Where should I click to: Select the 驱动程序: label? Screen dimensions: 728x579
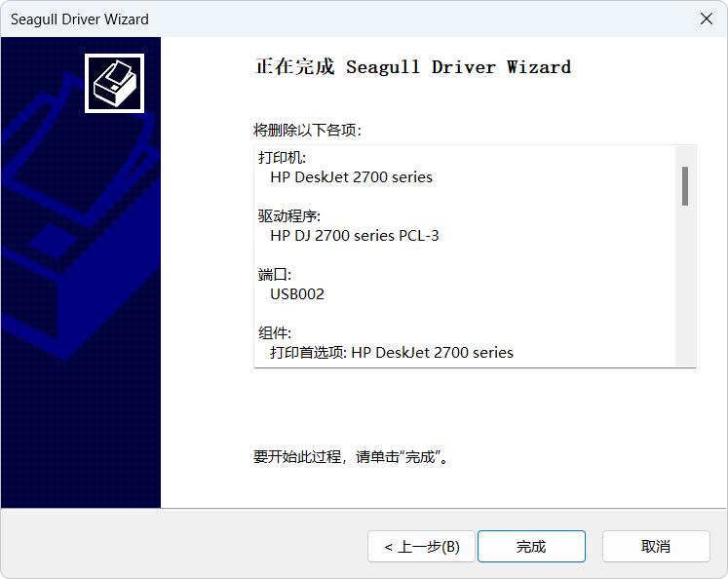point(288,216)
